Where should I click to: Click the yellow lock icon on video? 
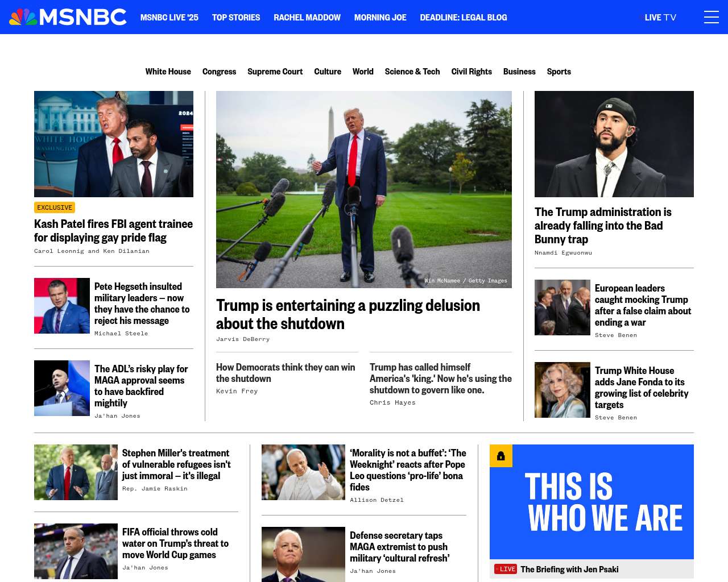501,456
